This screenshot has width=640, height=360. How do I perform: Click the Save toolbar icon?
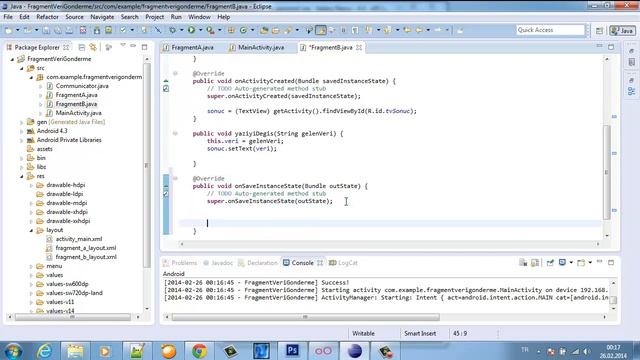point(46,30)
